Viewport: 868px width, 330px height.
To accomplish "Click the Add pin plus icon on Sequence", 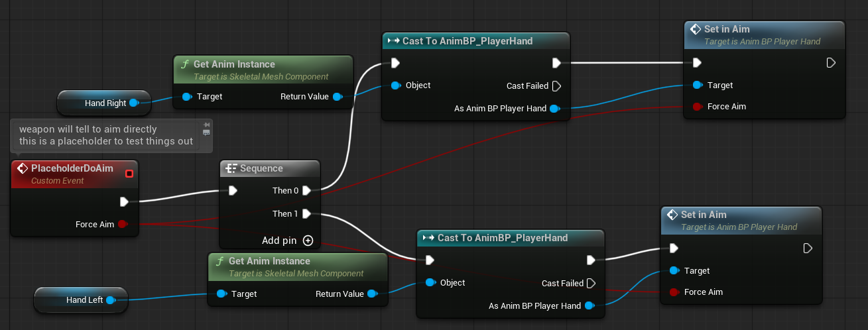I will click(308, 240).
